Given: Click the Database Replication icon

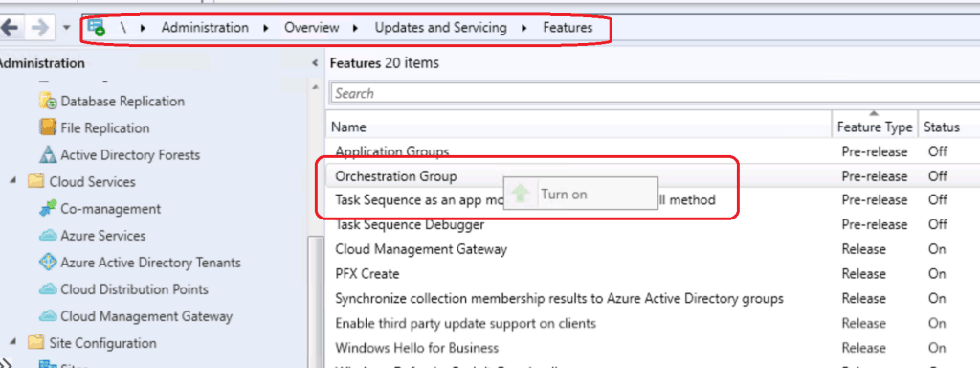Looking at the screenshot, I should click(x=48, y=101).
